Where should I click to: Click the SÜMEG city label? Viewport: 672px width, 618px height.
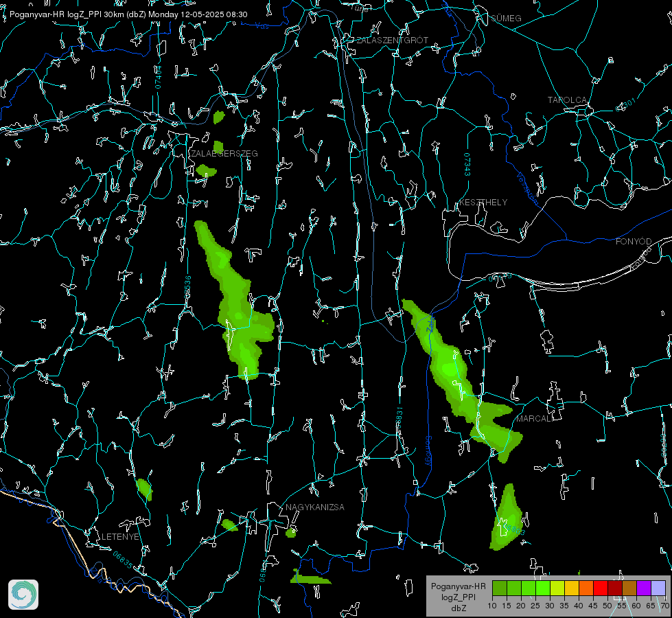click(x=506, y=19)
